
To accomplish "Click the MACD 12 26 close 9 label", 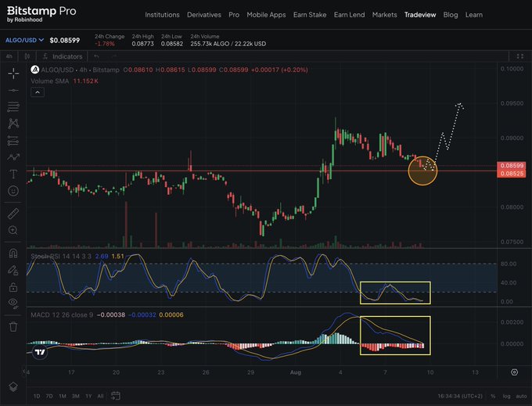I will point(62,314).
